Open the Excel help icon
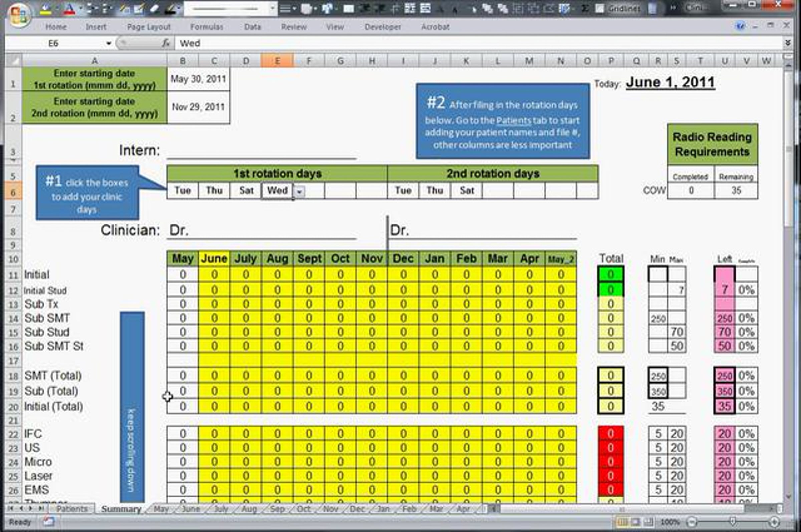801x532 pixels. (740, 26)
